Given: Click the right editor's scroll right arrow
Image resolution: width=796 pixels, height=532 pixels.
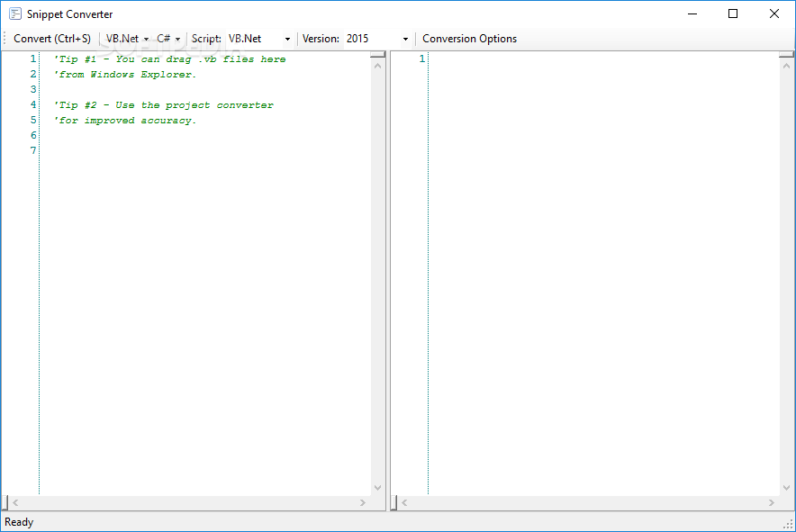Looking at the screenshot, I should tap(772, 502).
